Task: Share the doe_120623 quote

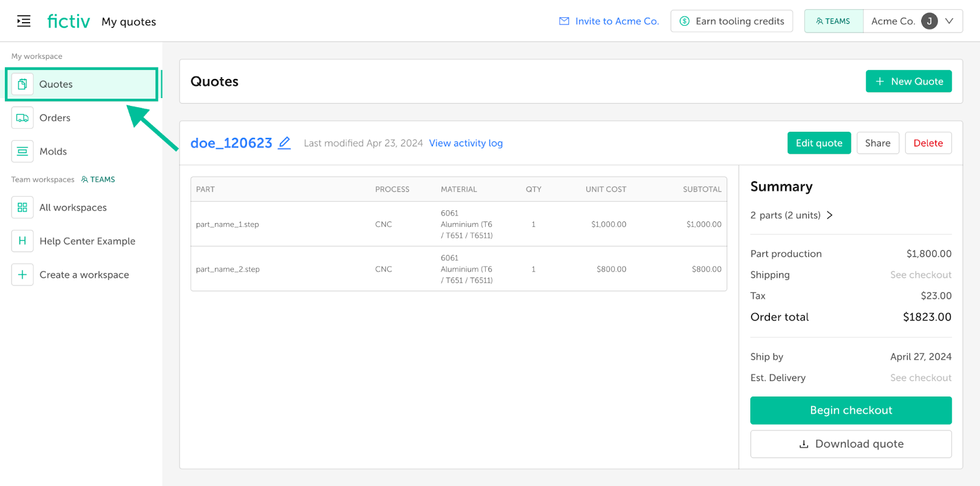Action: [x=878, y=143]
